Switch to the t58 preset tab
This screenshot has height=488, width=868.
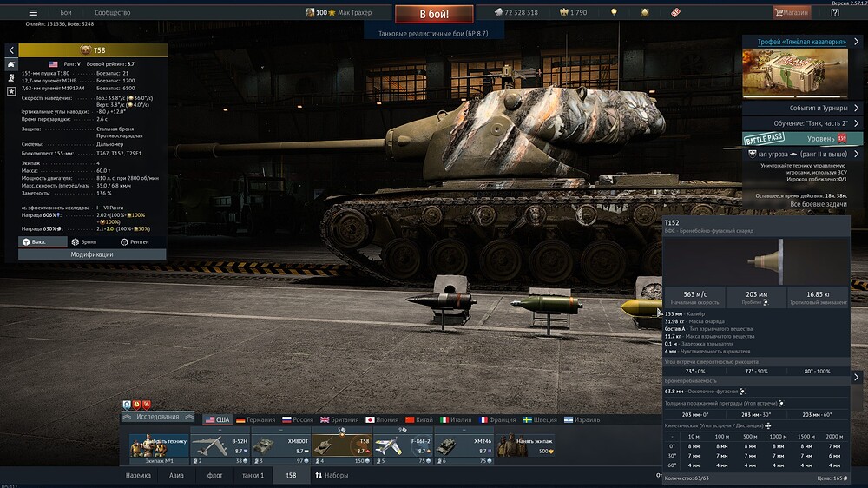291,475
